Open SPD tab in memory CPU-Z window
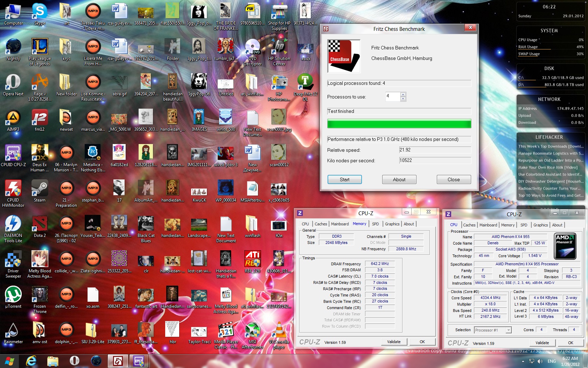 point(375,224)
